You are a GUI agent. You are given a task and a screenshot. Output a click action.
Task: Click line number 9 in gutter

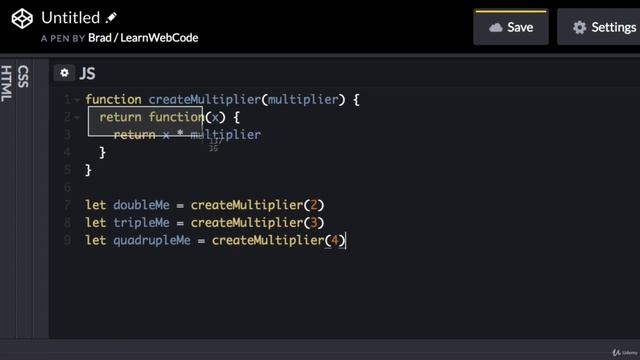[x=67, y=240]
